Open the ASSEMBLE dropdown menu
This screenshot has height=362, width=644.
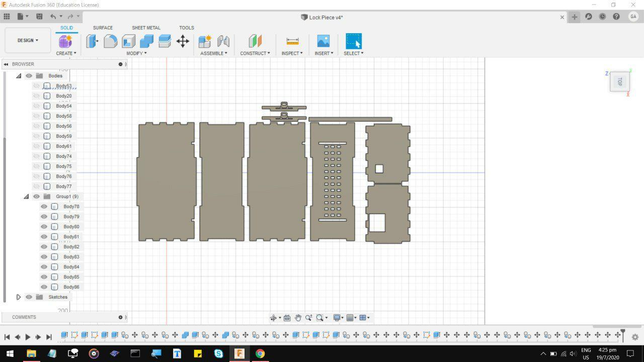214,53
